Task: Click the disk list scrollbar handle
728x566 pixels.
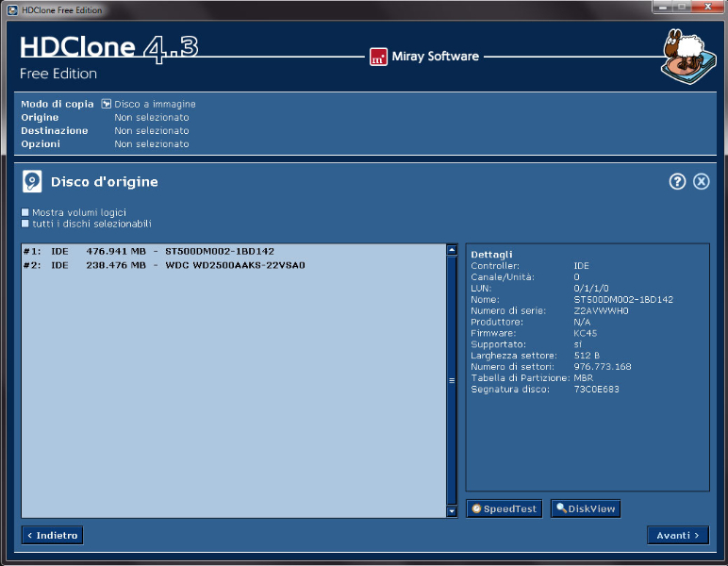Action: click(x=452, y=380)
